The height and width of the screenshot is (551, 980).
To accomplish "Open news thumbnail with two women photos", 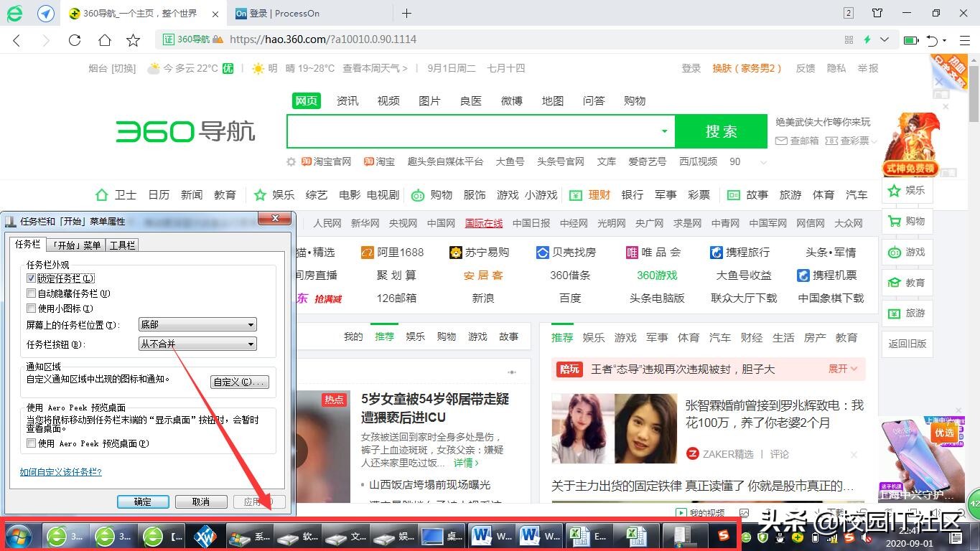I will [615, 429].
